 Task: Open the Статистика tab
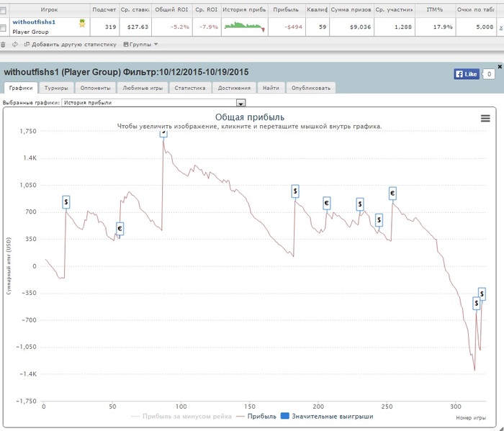pos(190,88)
